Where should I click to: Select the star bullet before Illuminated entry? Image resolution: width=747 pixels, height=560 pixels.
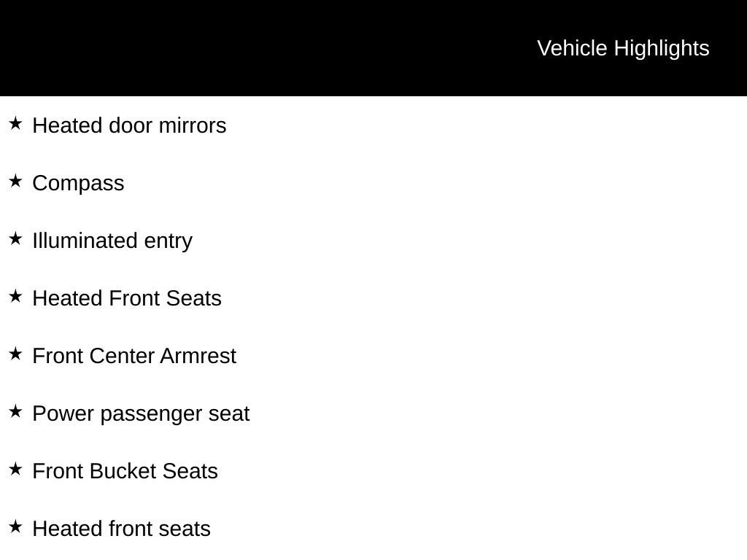click(x=15, y=238)
